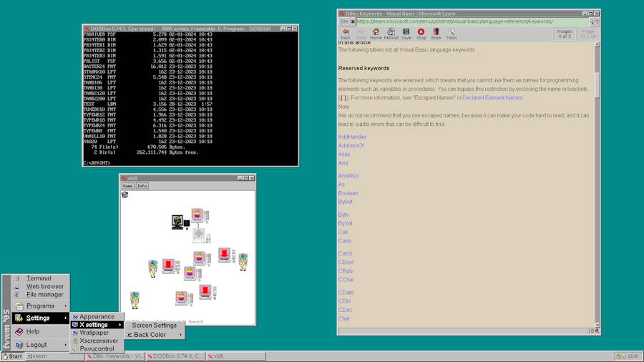The image size is (644, 362).
Task: Open the Info menu in xbill
Action: point(142,186)
